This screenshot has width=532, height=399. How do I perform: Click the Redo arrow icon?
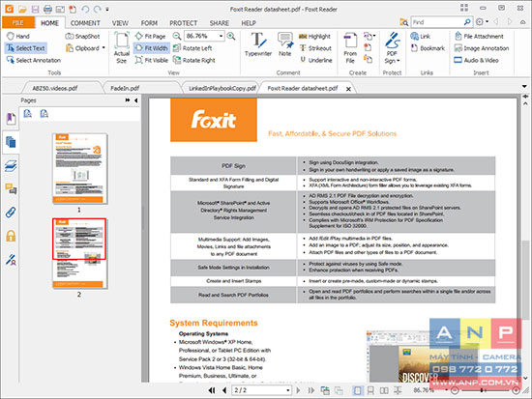(98, 9)
